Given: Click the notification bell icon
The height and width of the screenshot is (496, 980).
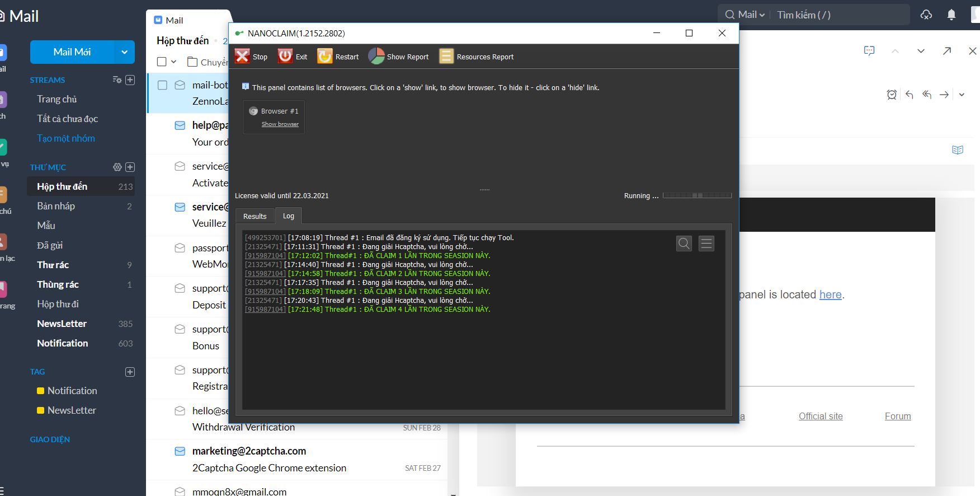Looking at the screenshot, I should pyautogui.click(x=951, y=15).
